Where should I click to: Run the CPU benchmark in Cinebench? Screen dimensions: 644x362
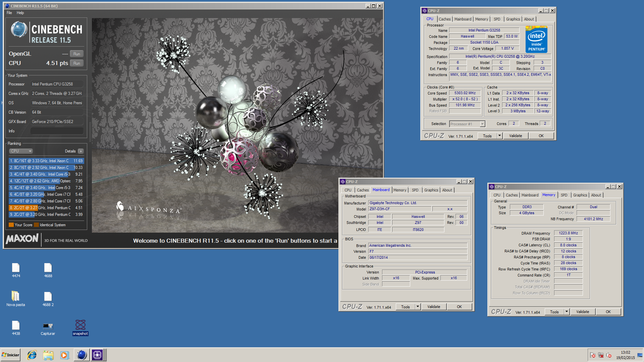pyautogui.click(x=77, y=63)
